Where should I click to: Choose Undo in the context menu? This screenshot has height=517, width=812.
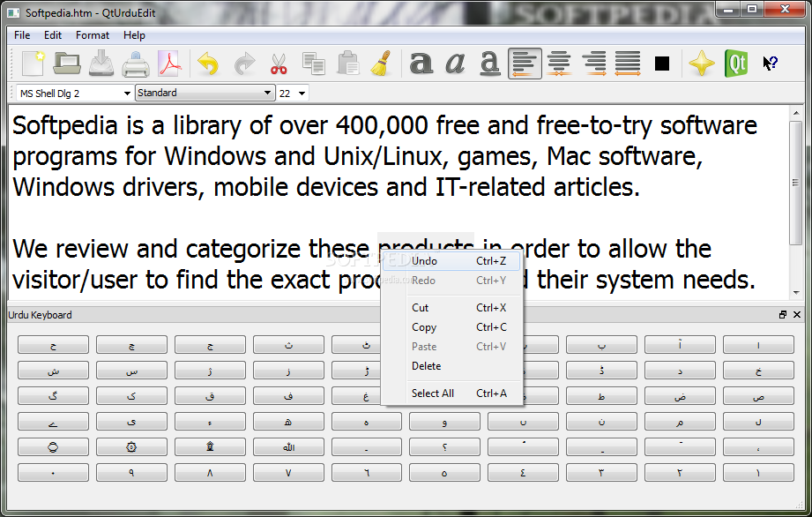coord(451,261)
